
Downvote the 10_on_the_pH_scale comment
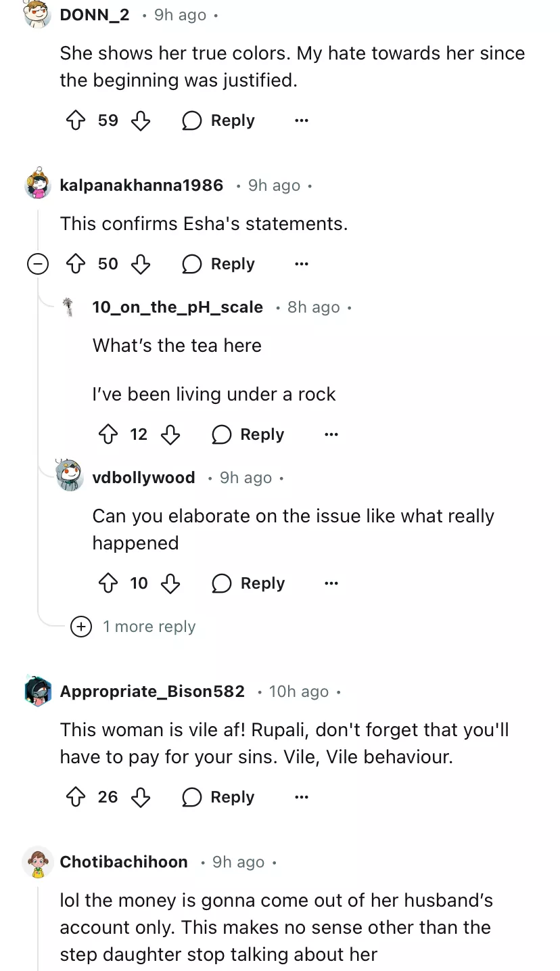pyautogui.click(x=170, y=434)
